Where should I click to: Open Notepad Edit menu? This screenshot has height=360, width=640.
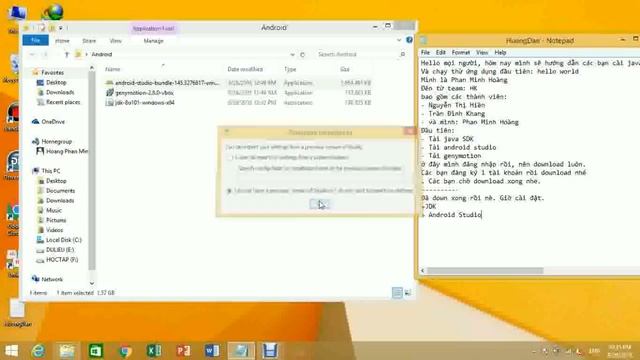pyautogui.click(x=440, y=52)
